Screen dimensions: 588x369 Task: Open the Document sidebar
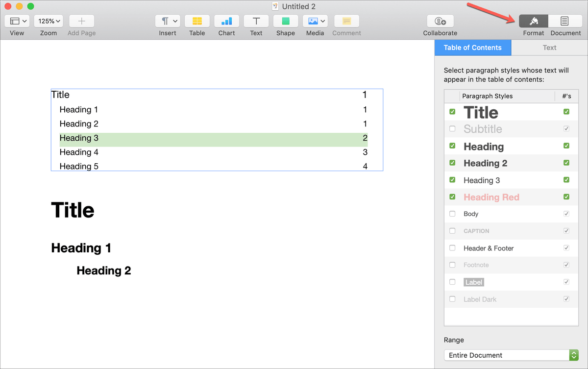pyautogui.click(x=565, y=21)
